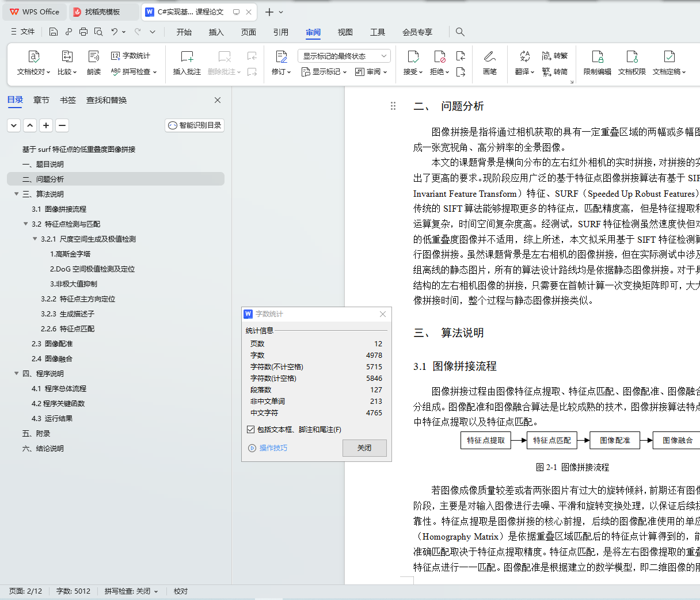Image resolution: width=700 pixels, height=600 pixels.
Task: Click the paragraph drag handle beside 二、问题分析
Action: tap(393, 106)
